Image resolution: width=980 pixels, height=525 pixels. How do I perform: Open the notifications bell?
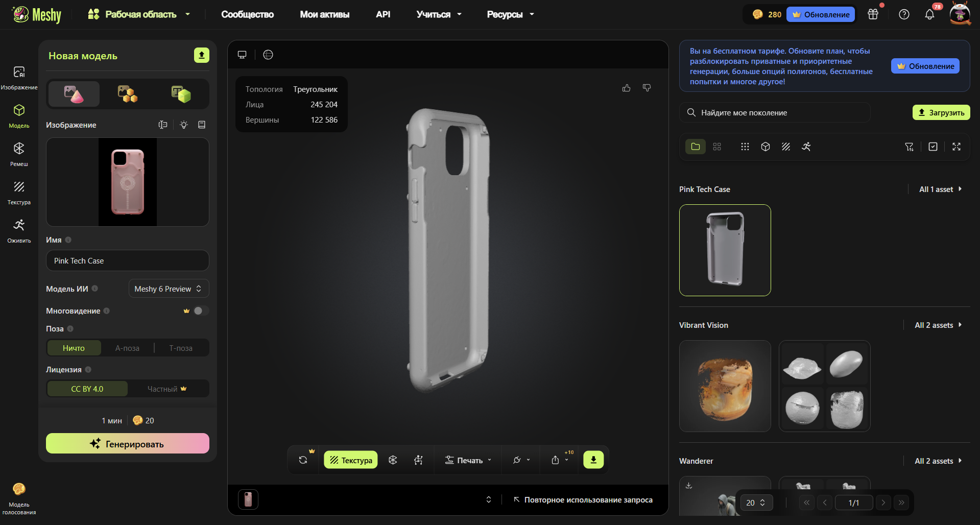tap(929, 14)
